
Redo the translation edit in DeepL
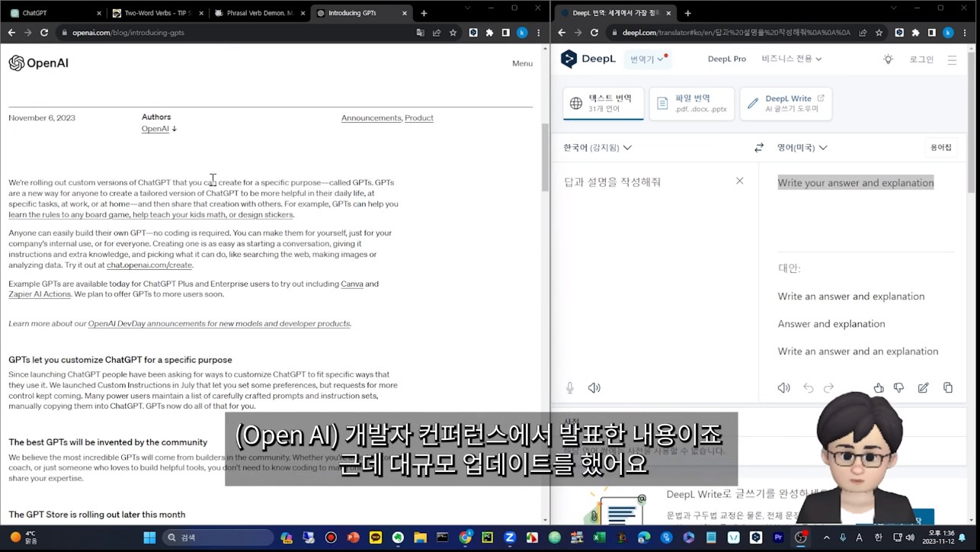(829, 388)
